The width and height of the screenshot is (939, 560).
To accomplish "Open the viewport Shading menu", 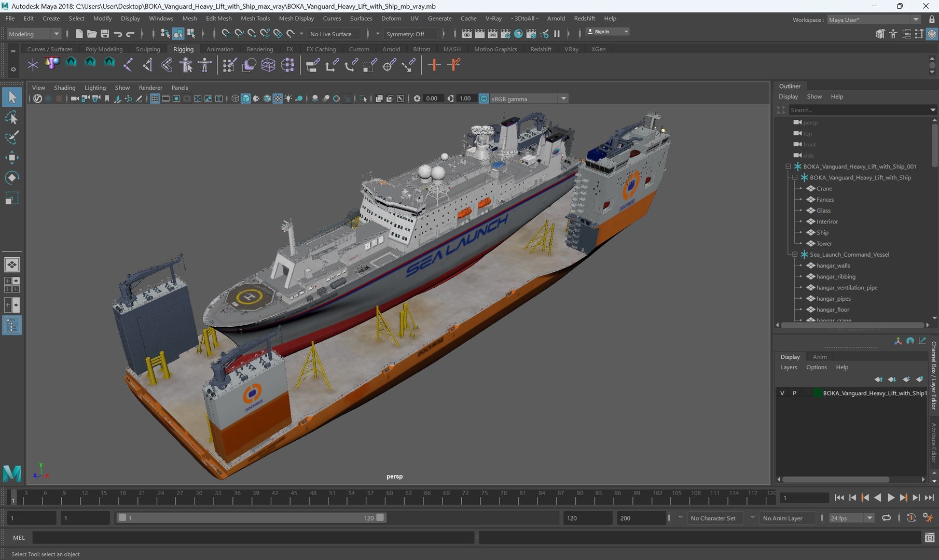I will click(x=64, y=88).
